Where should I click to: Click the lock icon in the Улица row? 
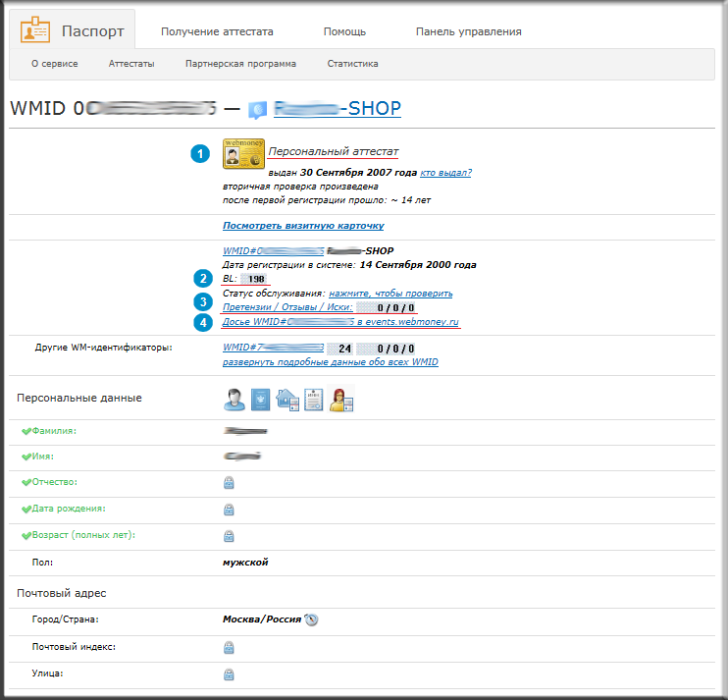pyautogui.click(x=229, y=674)
